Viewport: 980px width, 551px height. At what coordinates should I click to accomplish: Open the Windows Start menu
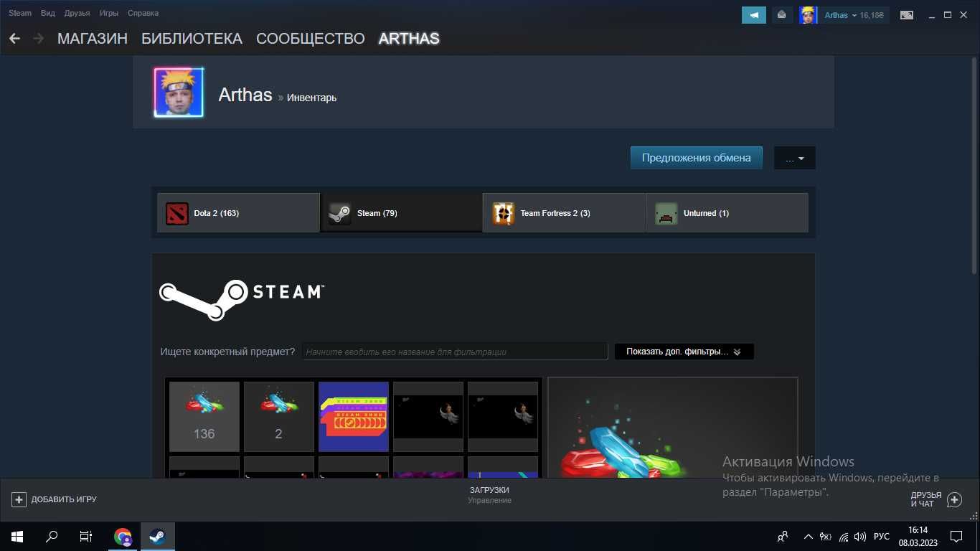tap(17, 537)
